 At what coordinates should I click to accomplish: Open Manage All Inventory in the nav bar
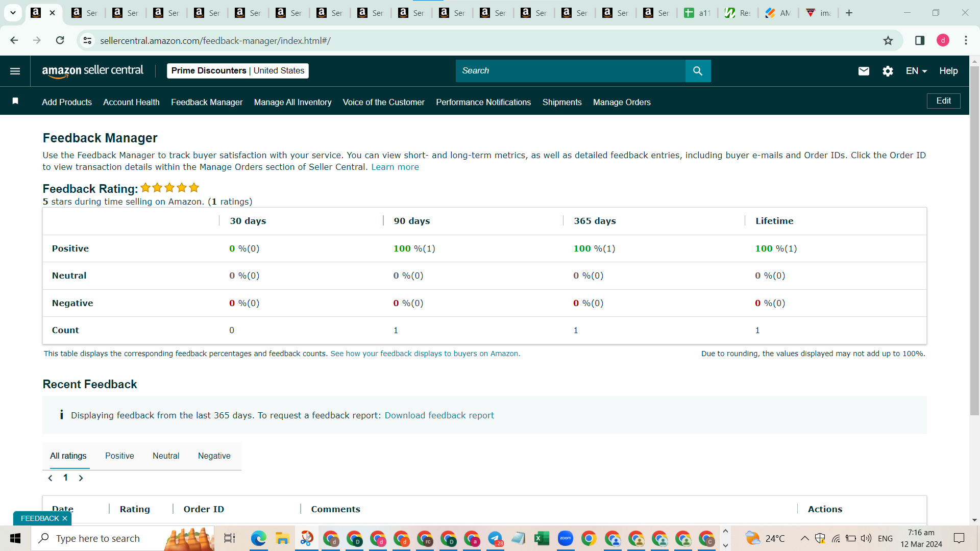click(292, 102)
